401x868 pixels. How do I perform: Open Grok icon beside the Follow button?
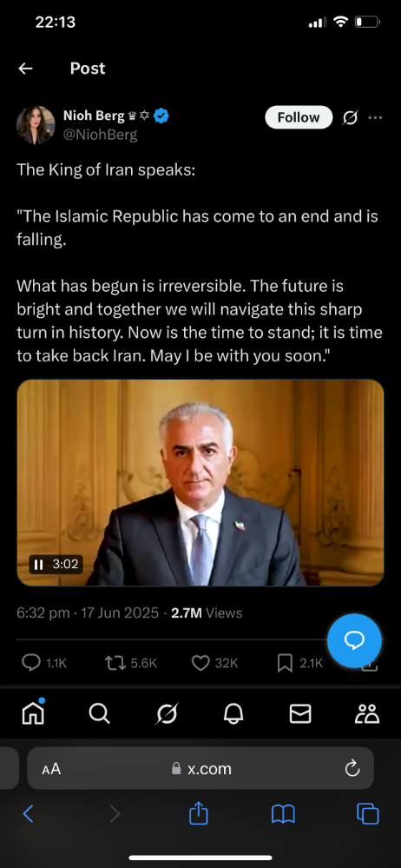(350, 117)
